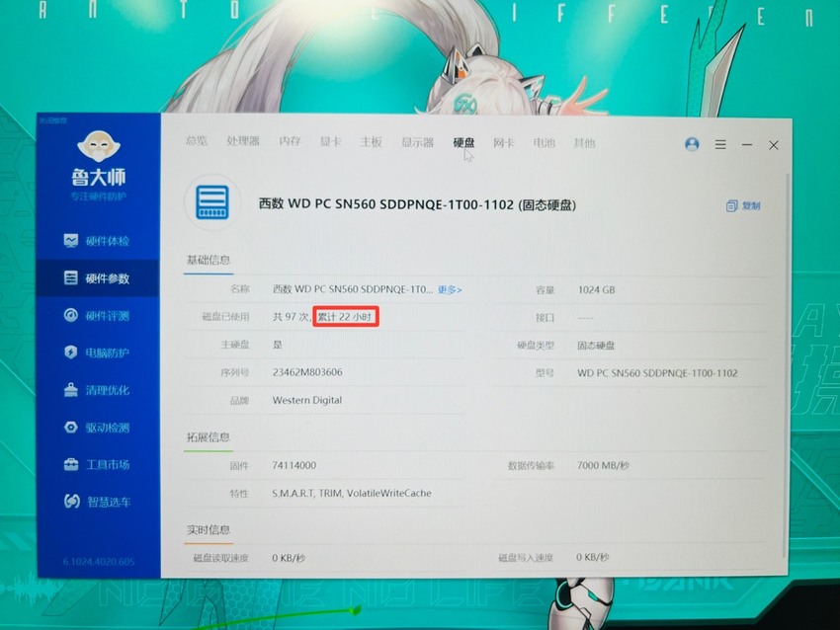The height and width of the screenshot is (630, 840).
Task: Click the serial number 23462M803606
Action: click(x=307, y=372)
